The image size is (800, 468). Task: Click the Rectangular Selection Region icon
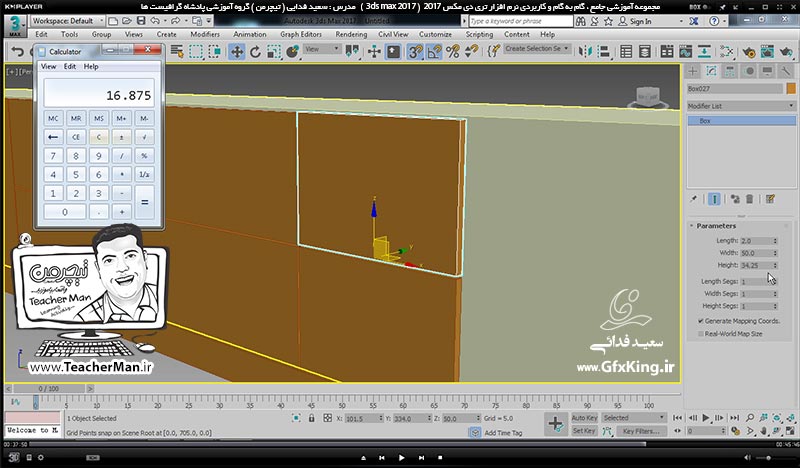click(x=196, y=52)
